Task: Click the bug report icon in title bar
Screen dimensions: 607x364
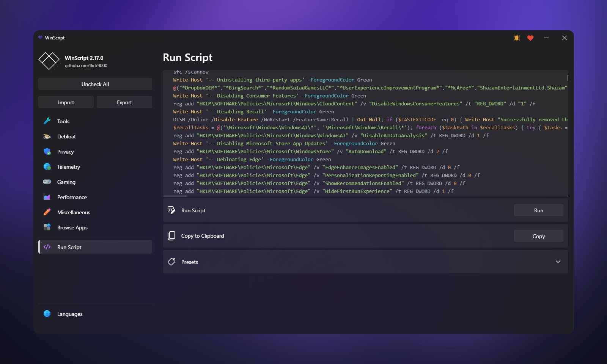Action: 517,38
